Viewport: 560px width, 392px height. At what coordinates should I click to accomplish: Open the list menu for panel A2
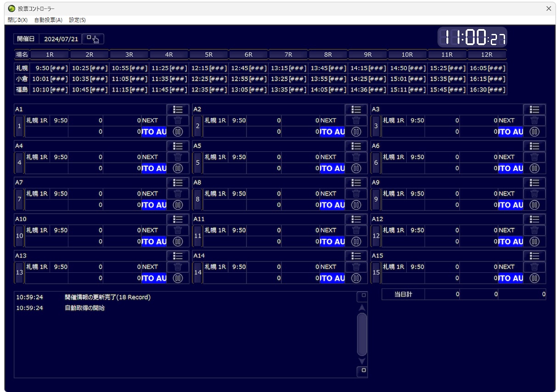tap(356, 109)
